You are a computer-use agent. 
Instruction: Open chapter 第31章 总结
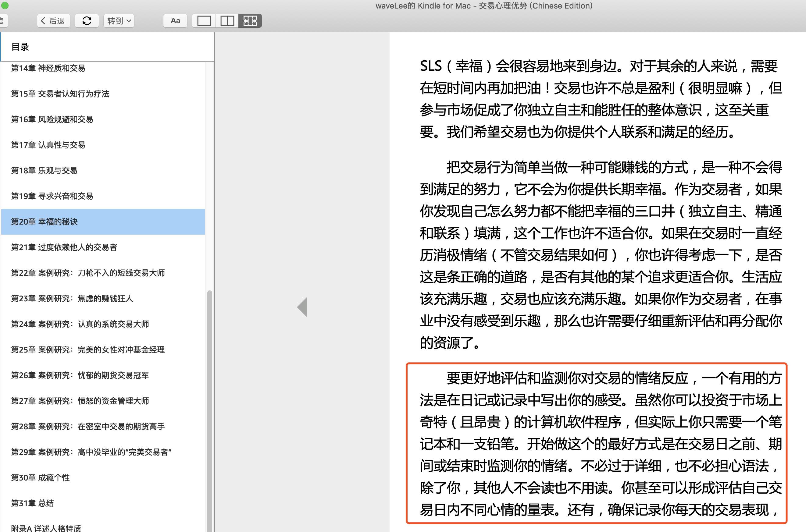103,503
